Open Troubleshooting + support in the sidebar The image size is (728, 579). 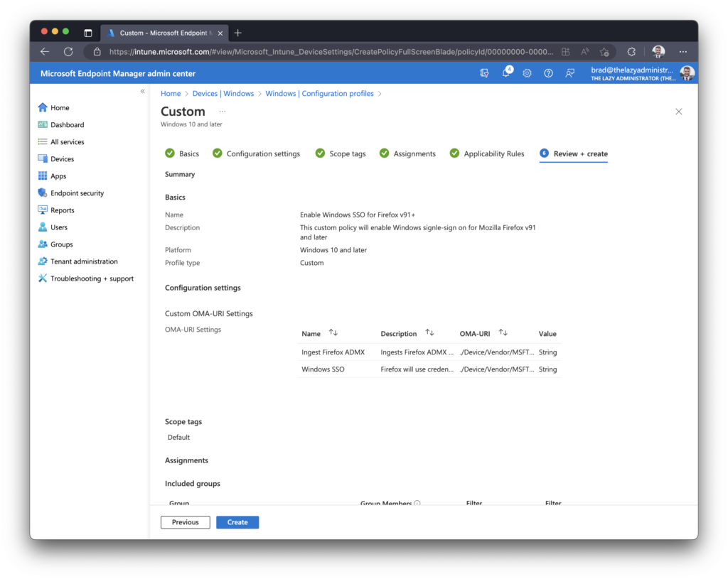85,278
